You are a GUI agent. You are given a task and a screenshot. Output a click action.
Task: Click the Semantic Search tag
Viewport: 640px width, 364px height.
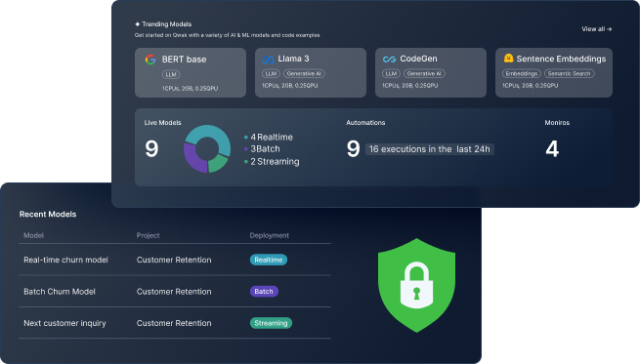pyautogui.click(x=569, y=74)
